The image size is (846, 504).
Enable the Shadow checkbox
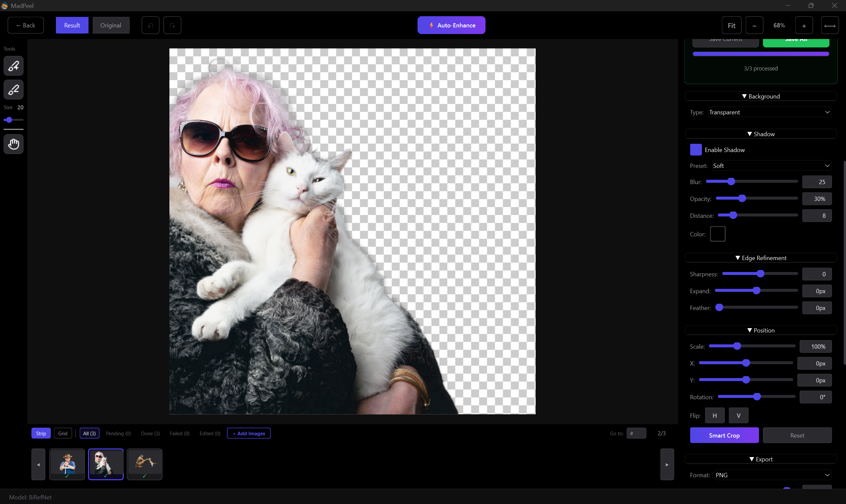pyautogui.click(x=696, y=149)
